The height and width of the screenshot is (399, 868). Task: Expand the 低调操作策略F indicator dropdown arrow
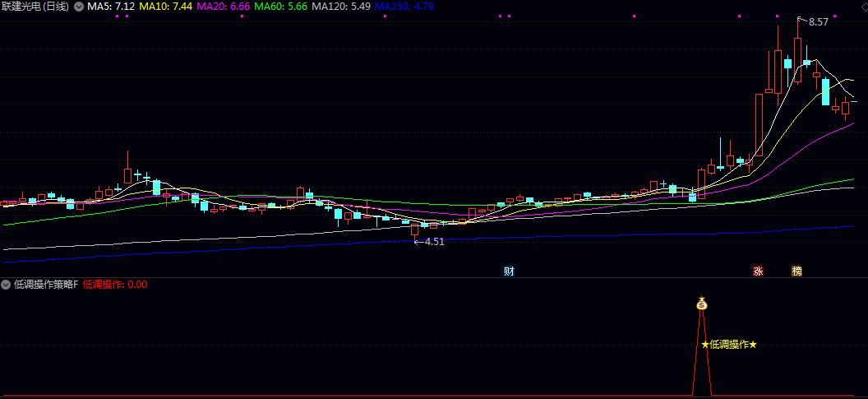(6, 285)
